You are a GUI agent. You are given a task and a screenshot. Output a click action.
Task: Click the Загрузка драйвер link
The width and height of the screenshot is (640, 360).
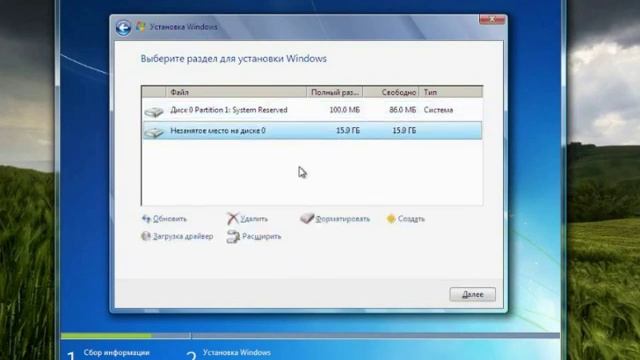point(183,237)
